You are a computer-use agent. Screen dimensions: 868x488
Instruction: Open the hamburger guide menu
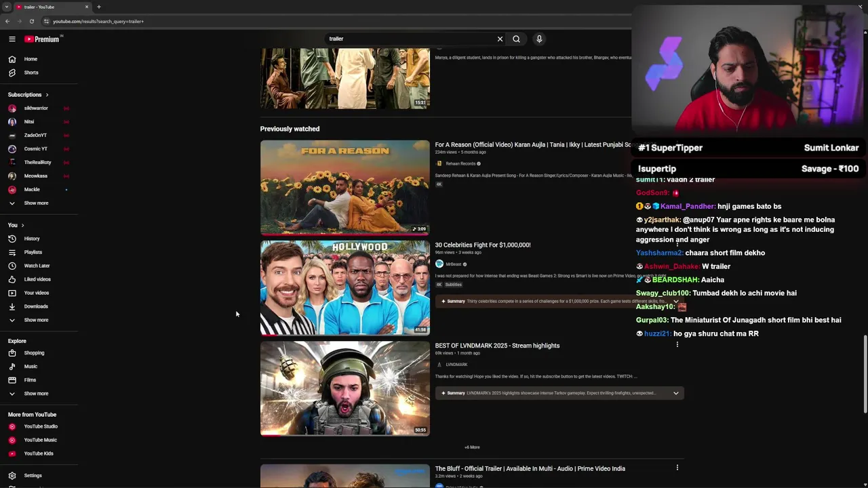pos(12,39)
